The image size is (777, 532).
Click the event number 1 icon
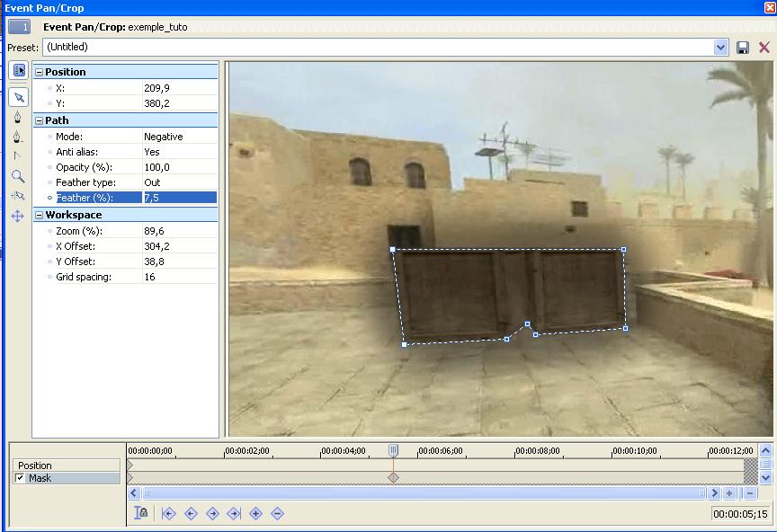coord(19,27)
